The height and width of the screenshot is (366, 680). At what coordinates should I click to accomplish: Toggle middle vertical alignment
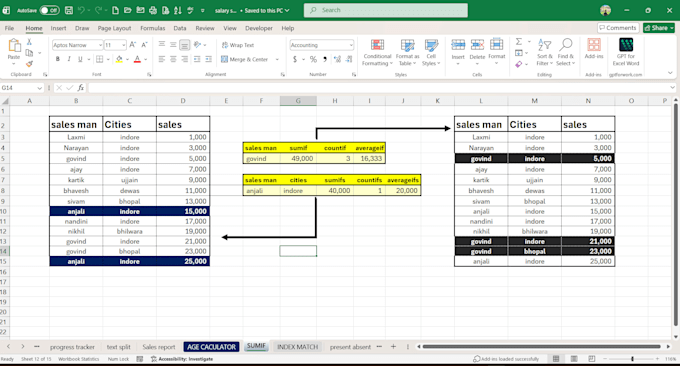click(x=173, y=45)
